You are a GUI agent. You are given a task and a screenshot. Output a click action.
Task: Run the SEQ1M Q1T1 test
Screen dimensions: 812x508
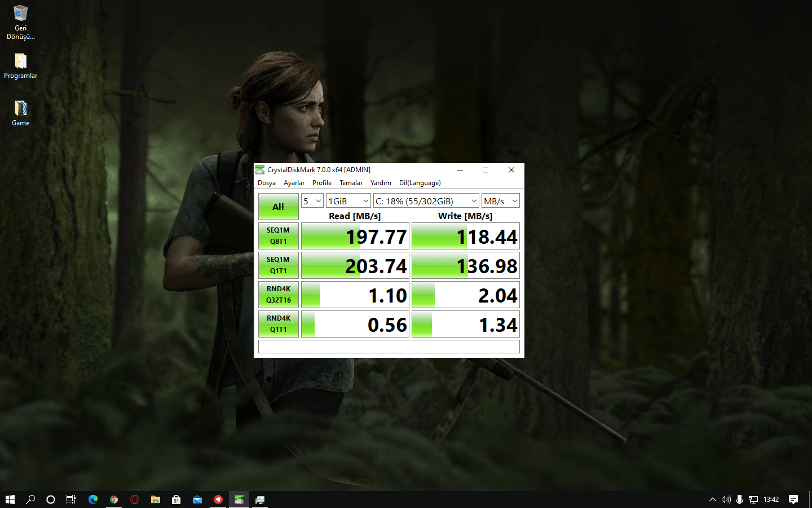(x=279, y=265)
